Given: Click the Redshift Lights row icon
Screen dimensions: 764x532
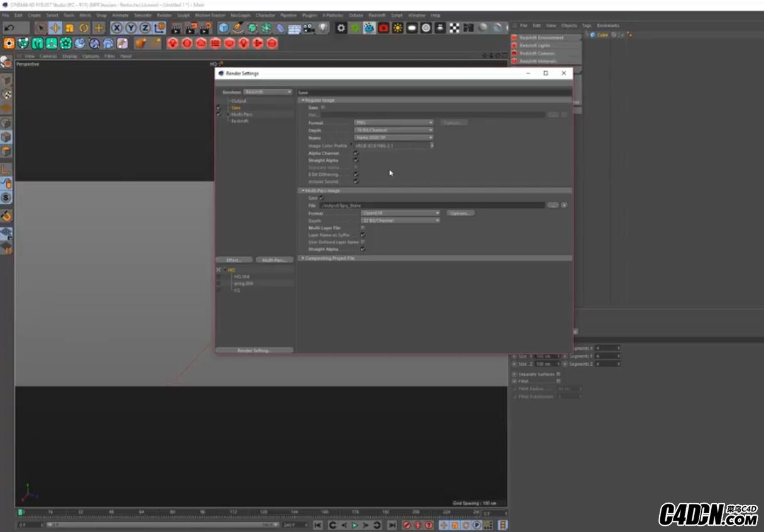Looking at the screenshot, I should coord(514,45).
